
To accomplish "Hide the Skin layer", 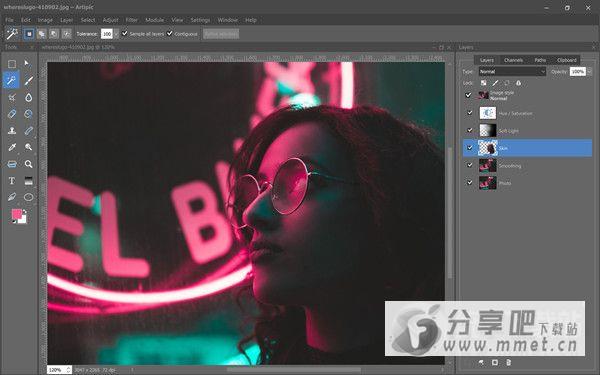I will [x=470, y=148].
